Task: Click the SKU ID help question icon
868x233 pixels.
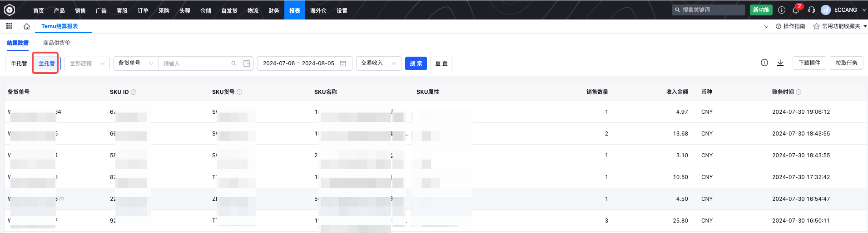Action: point(134,92)
